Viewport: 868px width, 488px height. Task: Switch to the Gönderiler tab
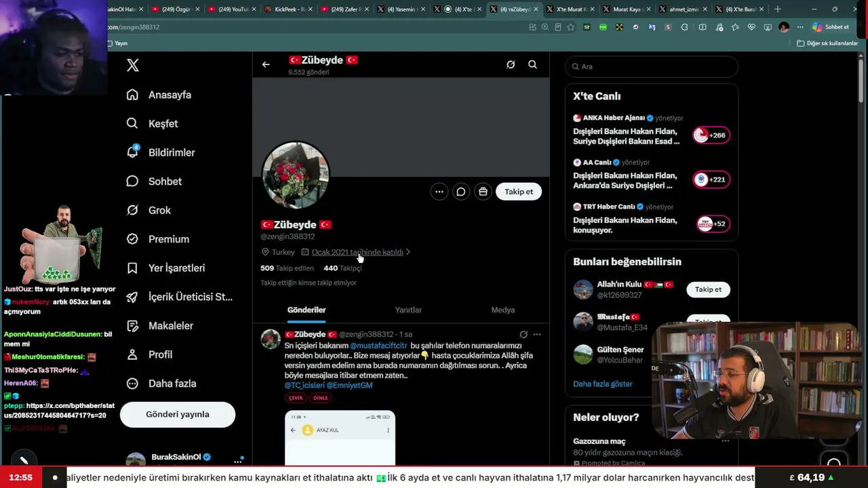coord(307,310)
